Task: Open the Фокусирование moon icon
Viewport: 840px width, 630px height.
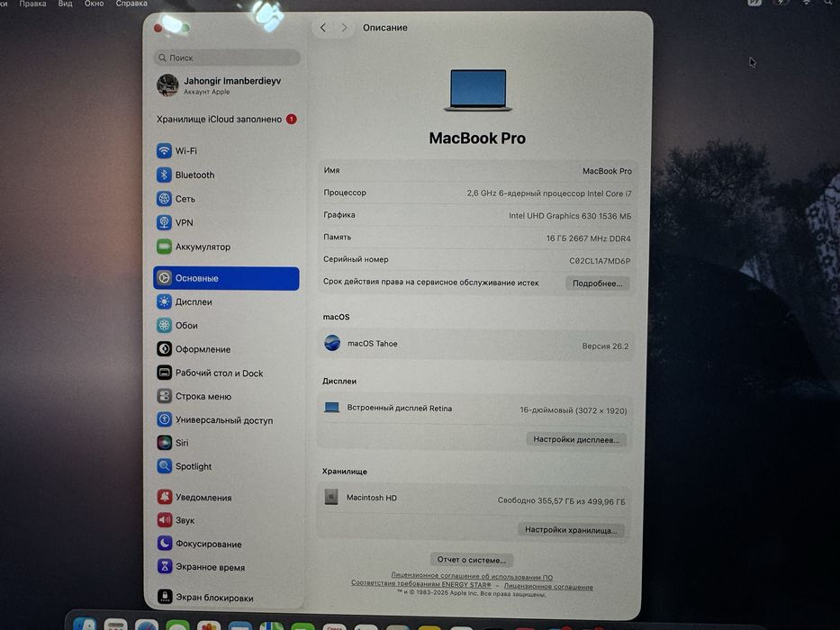Action: point(164,544)
